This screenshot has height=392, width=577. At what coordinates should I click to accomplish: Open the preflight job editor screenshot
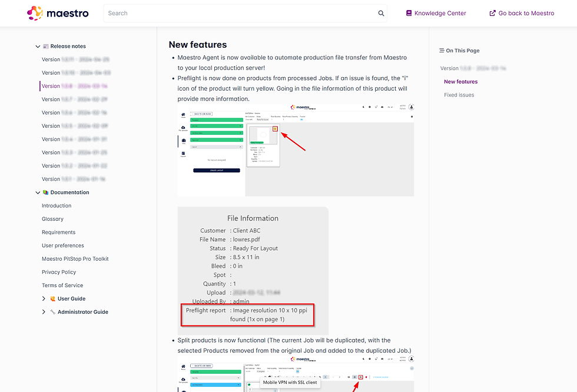(296, 150)
